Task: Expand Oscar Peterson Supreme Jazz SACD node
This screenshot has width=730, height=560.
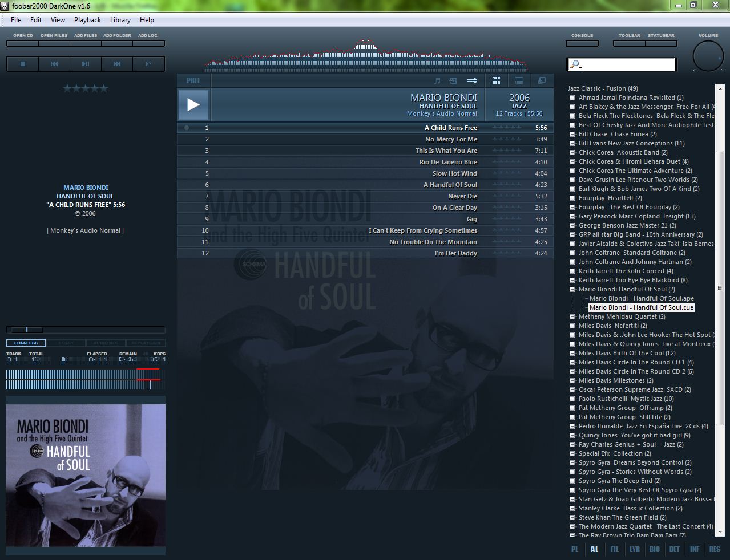Action: [x=572, y=389]
